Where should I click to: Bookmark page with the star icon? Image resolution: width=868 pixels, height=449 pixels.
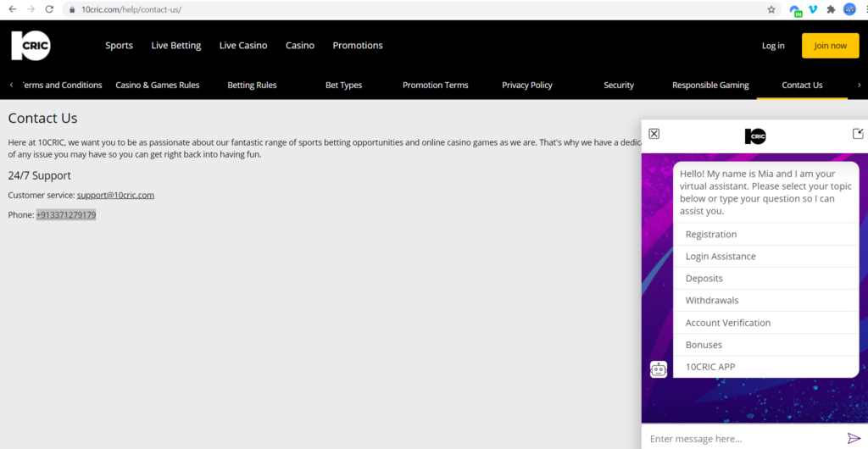771,9
